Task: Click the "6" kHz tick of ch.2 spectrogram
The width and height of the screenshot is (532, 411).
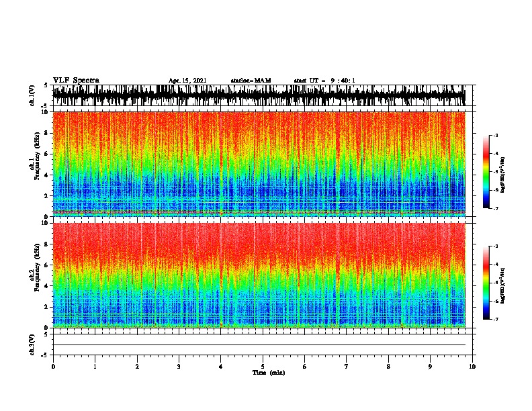Action: 47,265
